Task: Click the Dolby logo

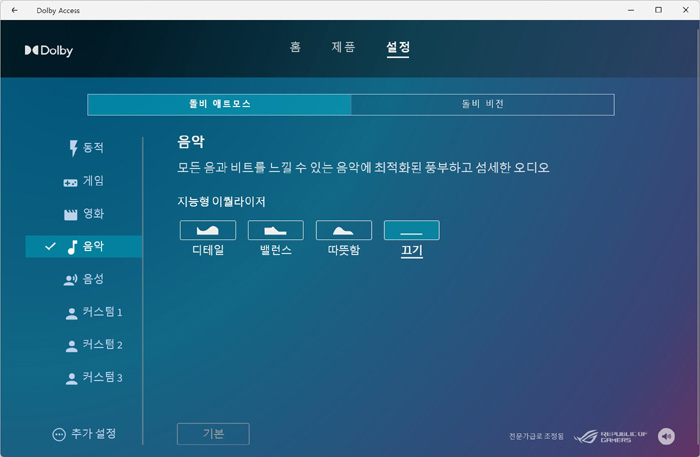Action: [49, 50]
